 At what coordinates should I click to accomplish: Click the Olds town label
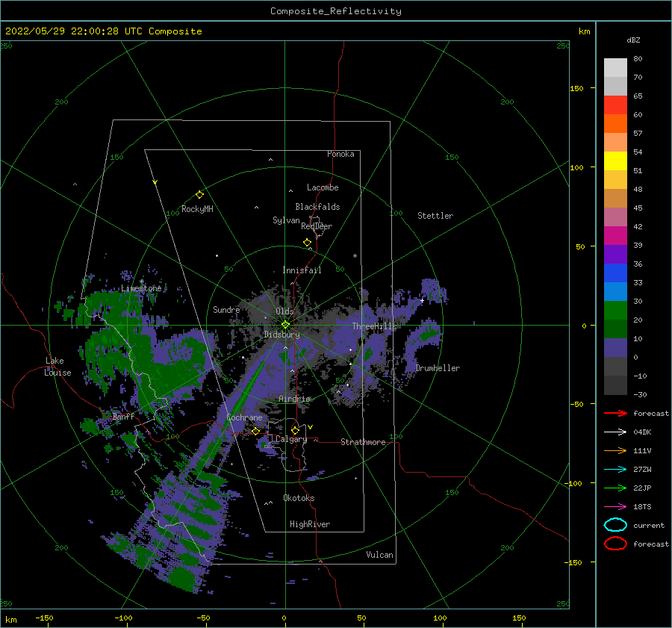(284, 311)
